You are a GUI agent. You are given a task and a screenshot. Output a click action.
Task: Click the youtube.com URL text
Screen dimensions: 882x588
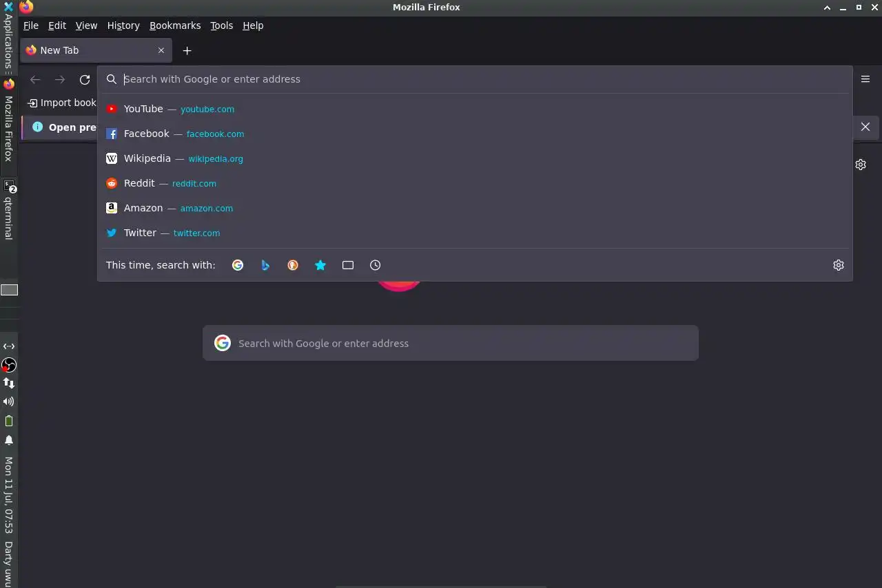tap(207, 109)
